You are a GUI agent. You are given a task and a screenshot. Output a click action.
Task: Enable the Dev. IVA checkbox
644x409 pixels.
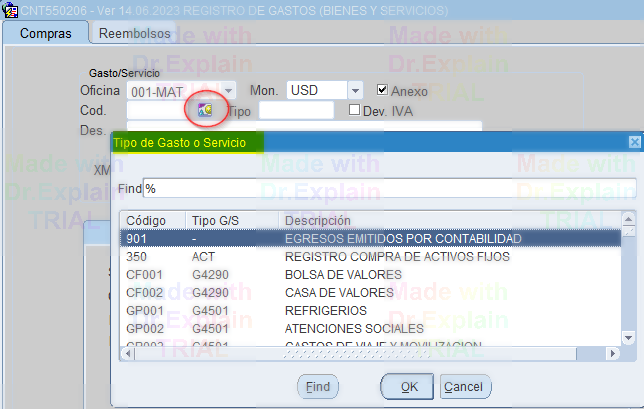(354, 110)
